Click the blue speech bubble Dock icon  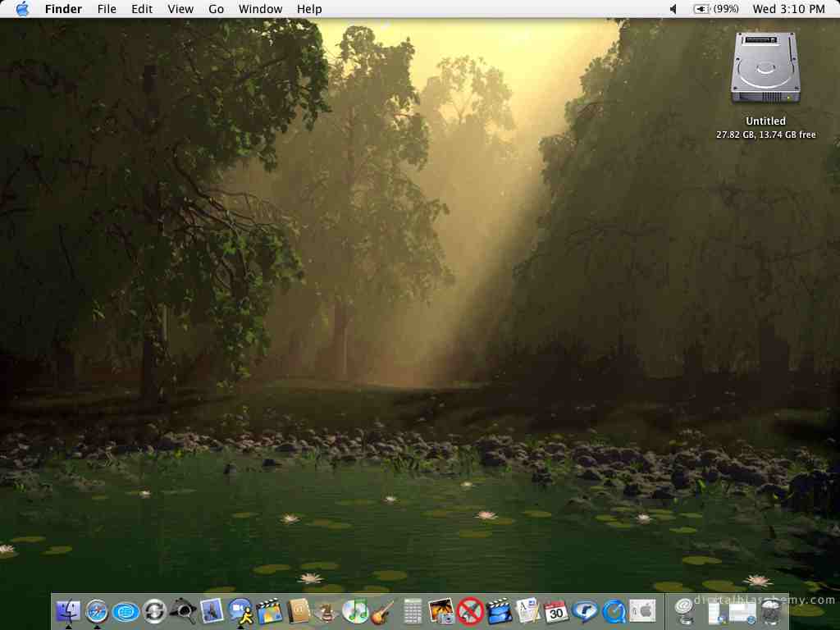pos(585,611)
